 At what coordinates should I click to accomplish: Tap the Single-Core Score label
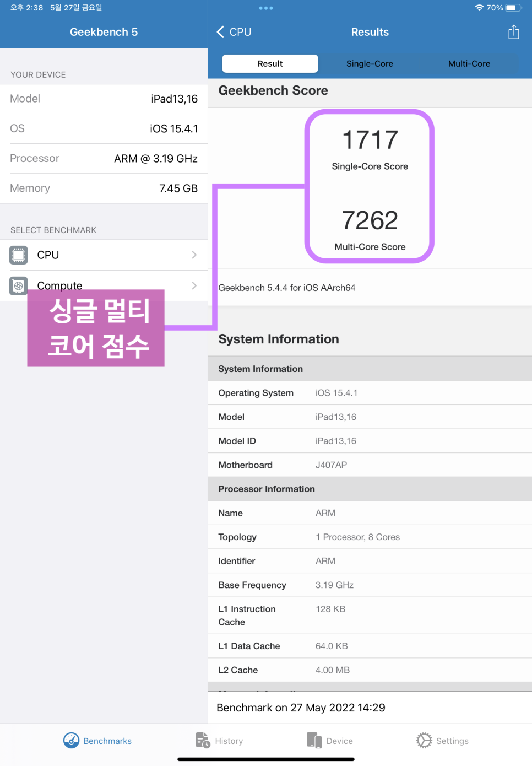pos(370,166)
